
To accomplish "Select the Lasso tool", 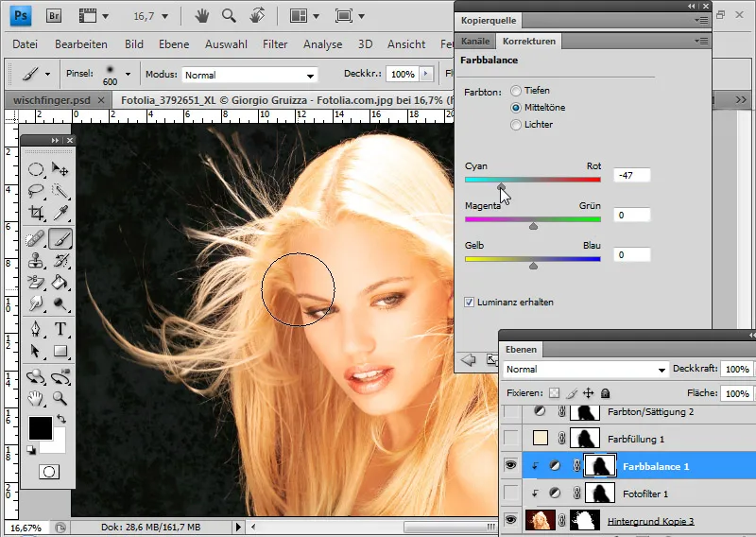I will point(36,191).
